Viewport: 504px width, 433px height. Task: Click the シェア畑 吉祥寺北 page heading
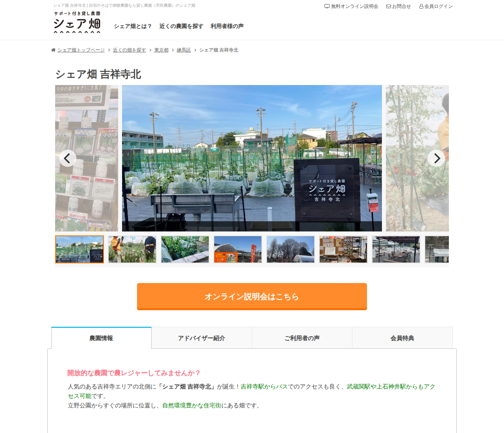(x=98, y=74)
